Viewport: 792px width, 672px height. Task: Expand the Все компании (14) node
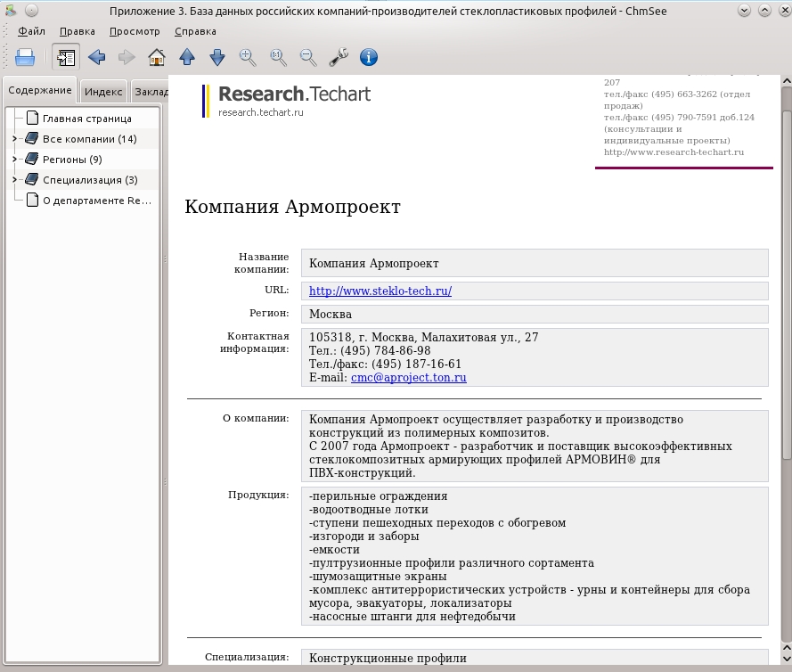pyautogui.click(x=14, y=138)
